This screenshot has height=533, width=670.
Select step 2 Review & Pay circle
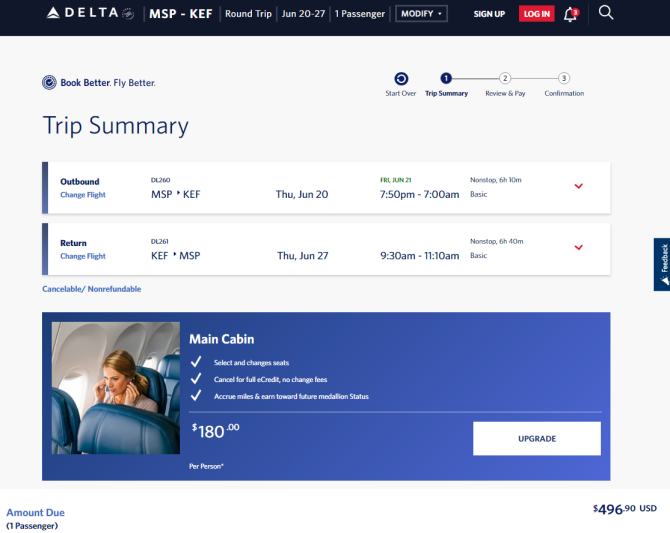point(505,78)
